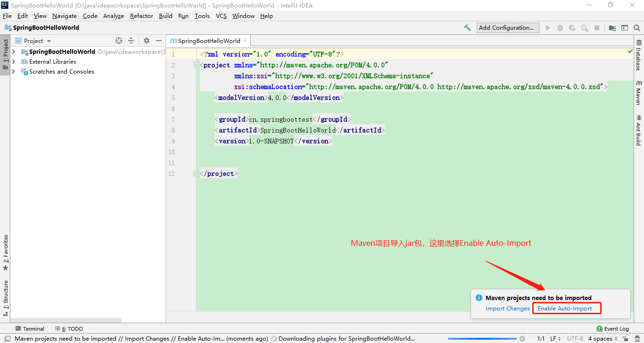Image resolution: width=644 pixels, height=343 pixels.
Task: Click the Collapse All icon in Project panel
Action: tap(131, 41)
